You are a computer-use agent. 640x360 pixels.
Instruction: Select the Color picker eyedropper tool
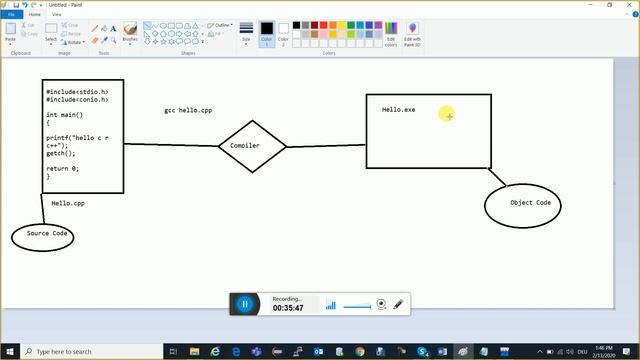104,40
